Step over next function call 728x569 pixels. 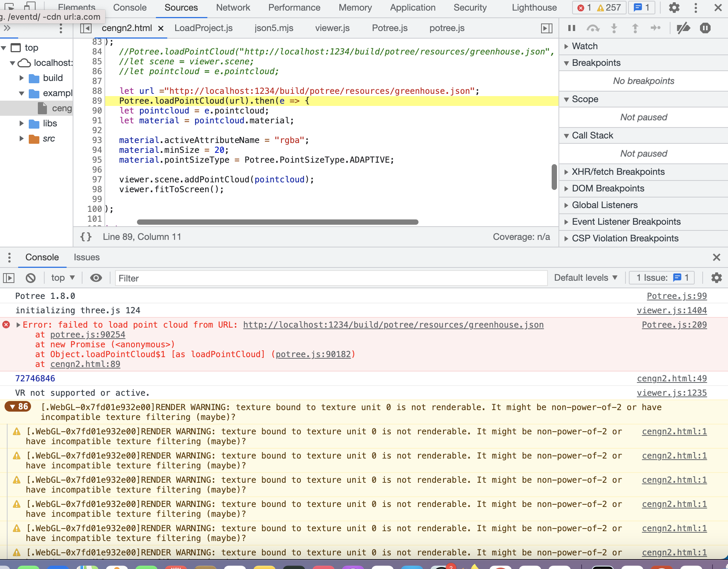click(593, 28)
